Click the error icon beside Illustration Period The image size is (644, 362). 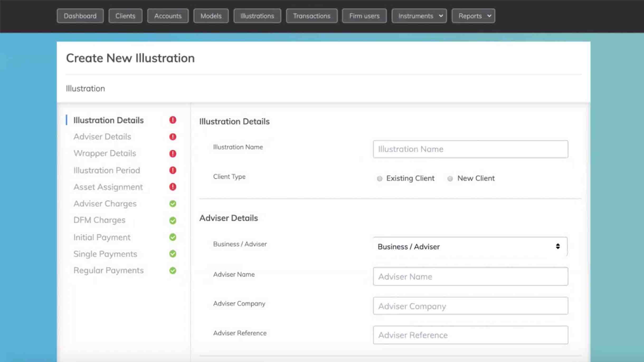click(x=173, y=170)
